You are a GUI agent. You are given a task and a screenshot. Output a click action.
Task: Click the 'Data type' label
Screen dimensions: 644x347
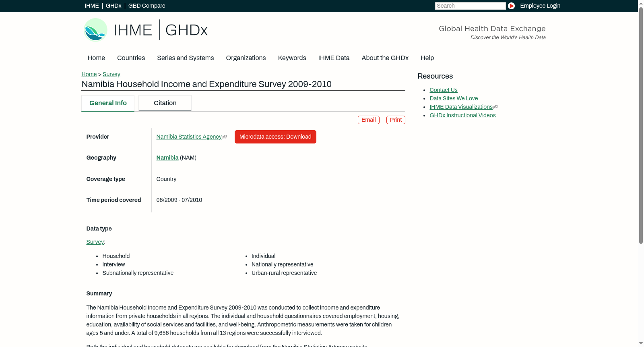click(99, 229)
